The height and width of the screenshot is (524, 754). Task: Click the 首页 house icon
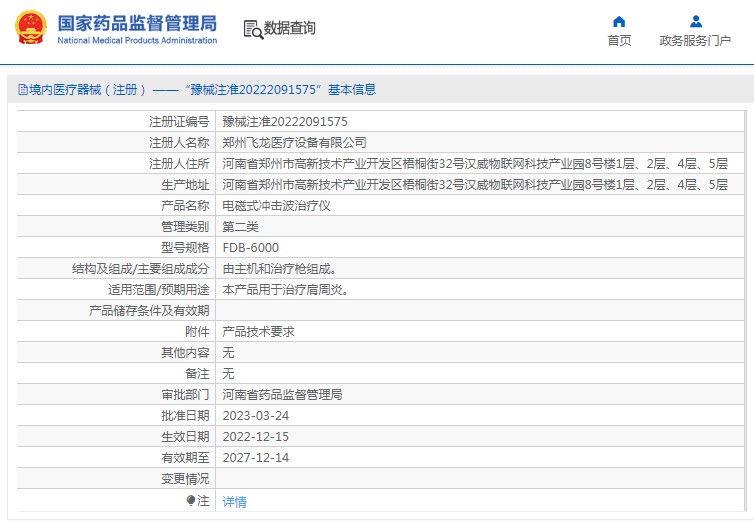pos(619,21)
